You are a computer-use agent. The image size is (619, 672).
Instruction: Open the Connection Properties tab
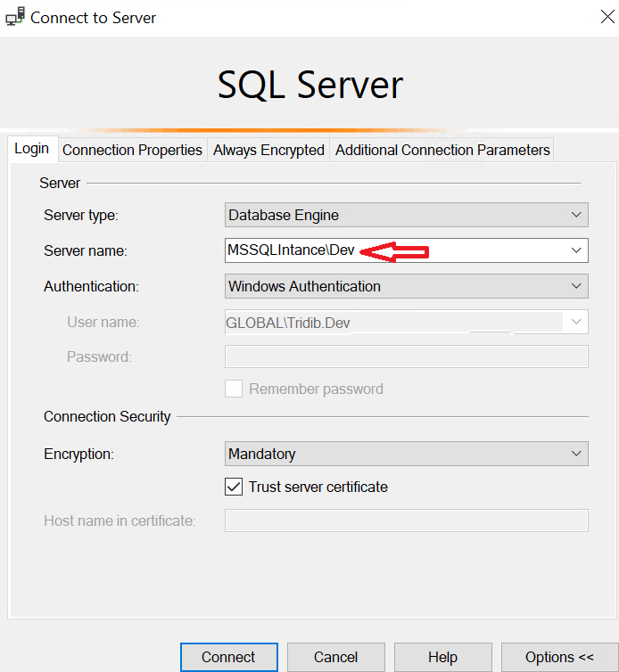[x=132, y=150]
